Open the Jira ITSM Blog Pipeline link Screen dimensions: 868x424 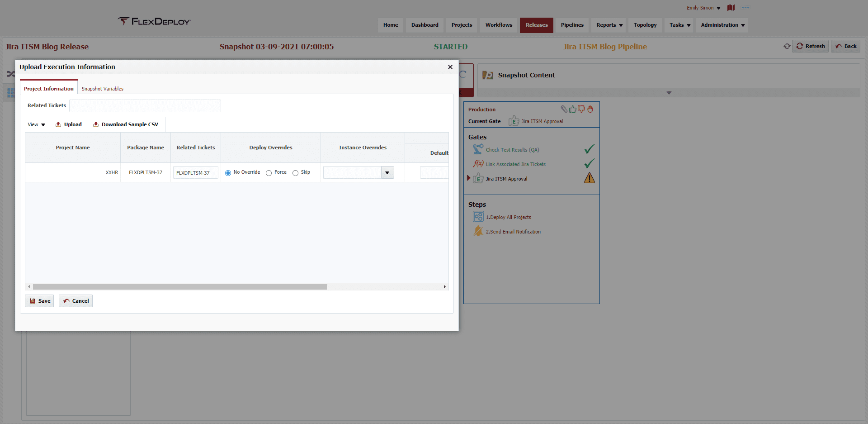pyautogui.click(x=605, y=47)
